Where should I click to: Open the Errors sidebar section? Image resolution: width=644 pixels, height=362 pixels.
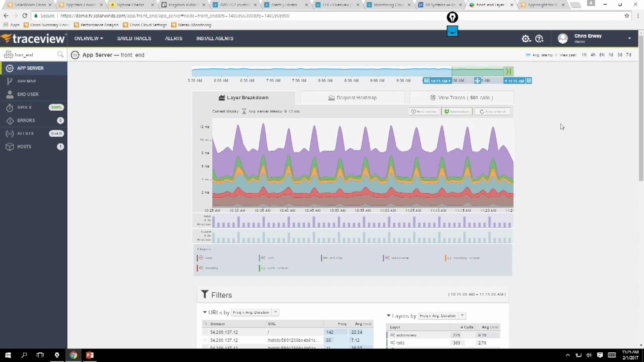click(x=26, y=120)
